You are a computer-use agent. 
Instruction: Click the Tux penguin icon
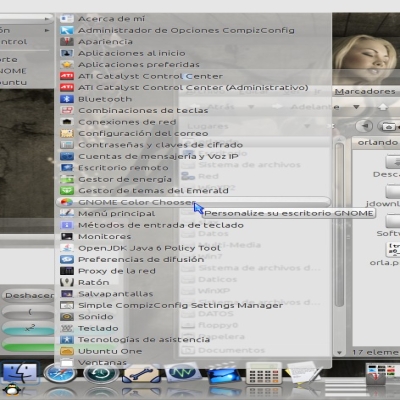tap(12, 390)
